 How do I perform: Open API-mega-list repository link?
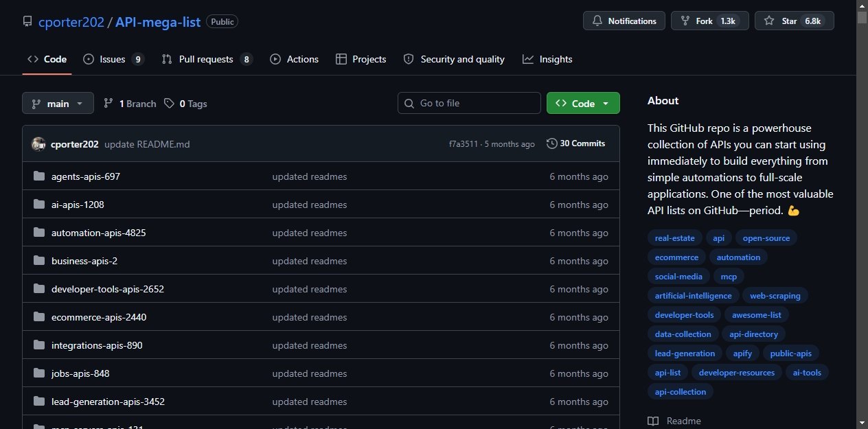[158, 22]
